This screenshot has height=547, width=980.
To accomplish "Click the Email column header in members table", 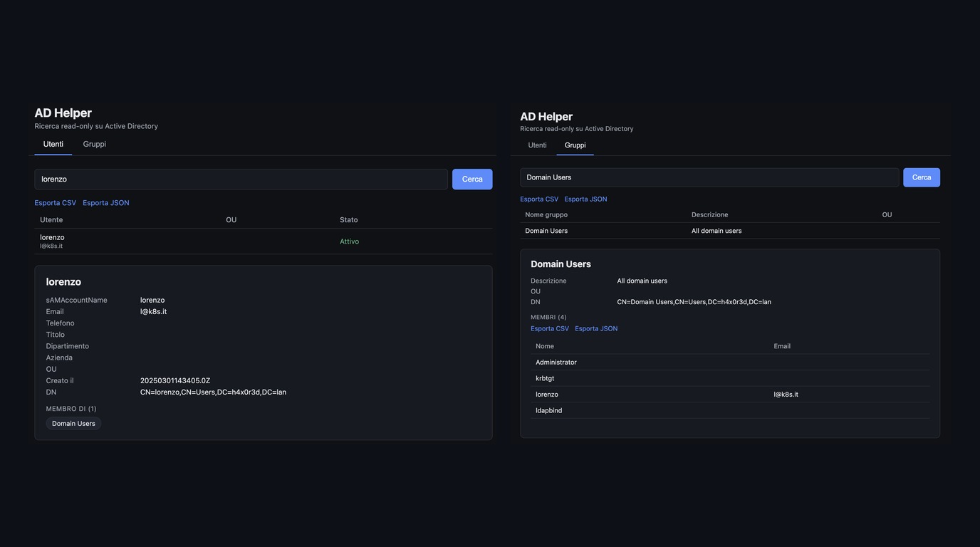I will 782,347.
